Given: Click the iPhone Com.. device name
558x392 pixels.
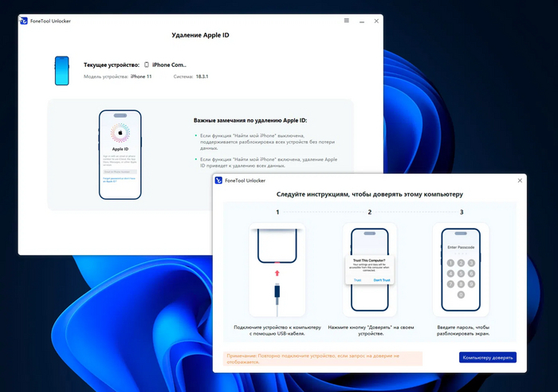Looking at the screenshot, I should 169,65.
